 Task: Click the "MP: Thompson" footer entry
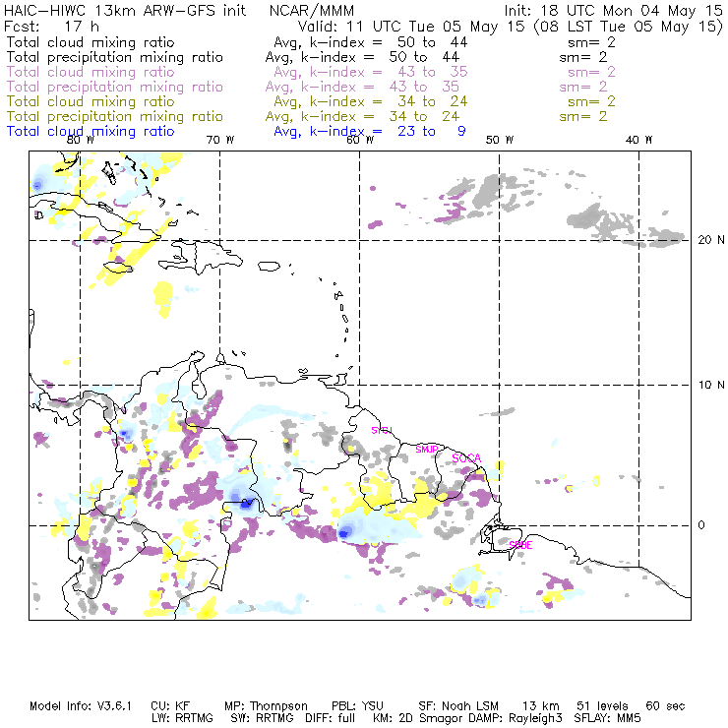(x=266, y=706)
